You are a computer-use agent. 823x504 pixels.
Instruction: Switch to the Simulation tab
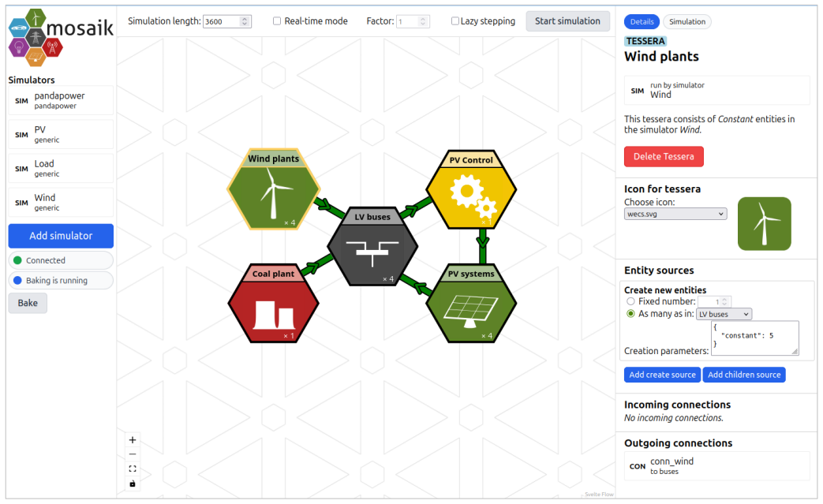click(687, 21)
